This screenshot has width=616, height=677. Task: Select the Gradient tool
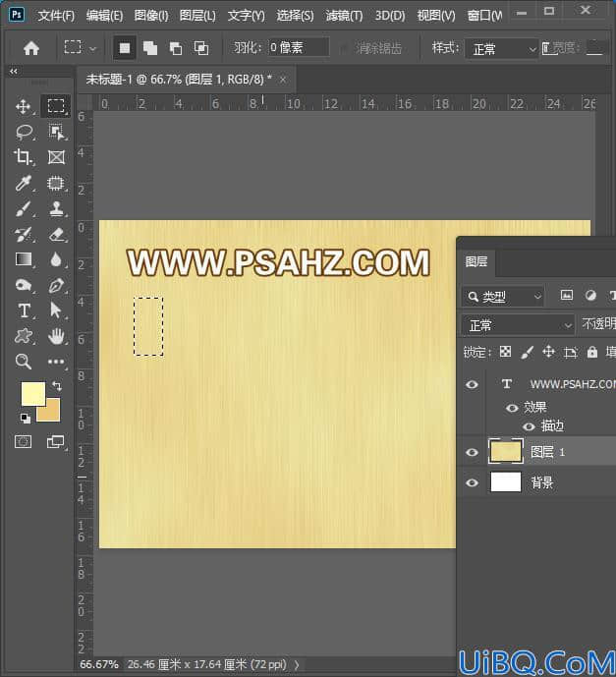click(x=24, y=259)
